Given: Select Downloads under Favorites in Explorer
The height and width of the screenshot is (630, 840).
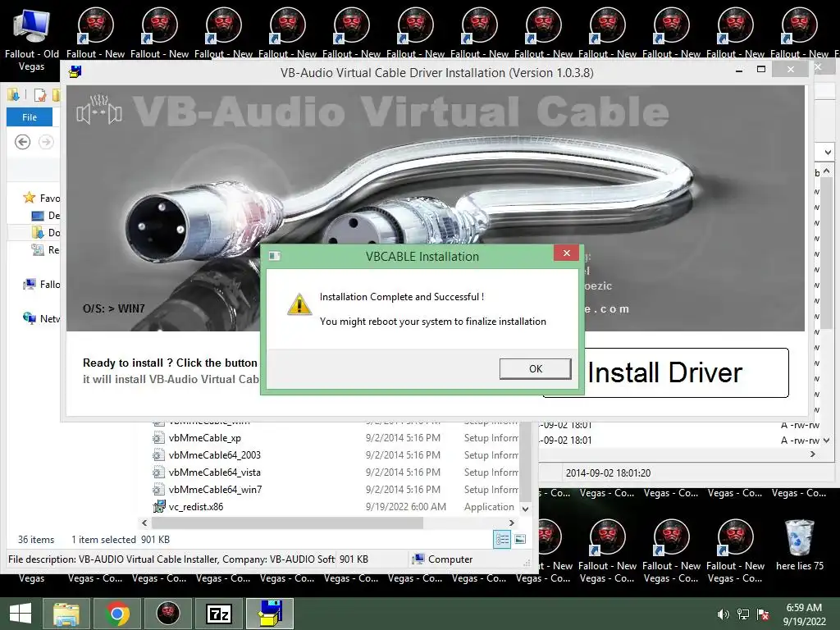Looking at the screenshot, I should [x=46, y=232].
